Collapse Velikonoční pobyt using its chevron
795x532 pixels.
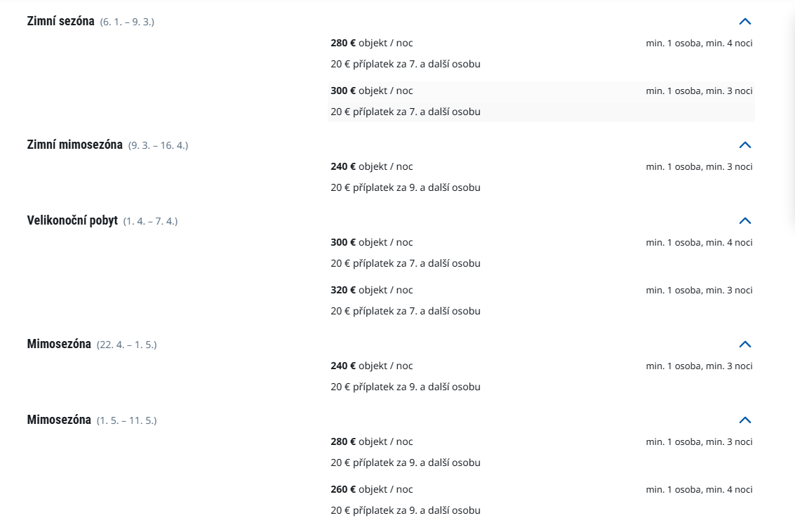pos(745,221)
